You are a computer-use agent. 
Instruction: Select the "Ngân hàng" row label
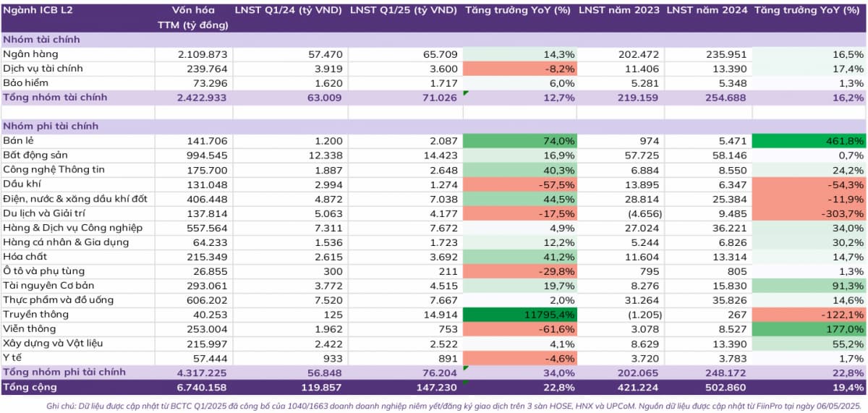pos(30,54)
